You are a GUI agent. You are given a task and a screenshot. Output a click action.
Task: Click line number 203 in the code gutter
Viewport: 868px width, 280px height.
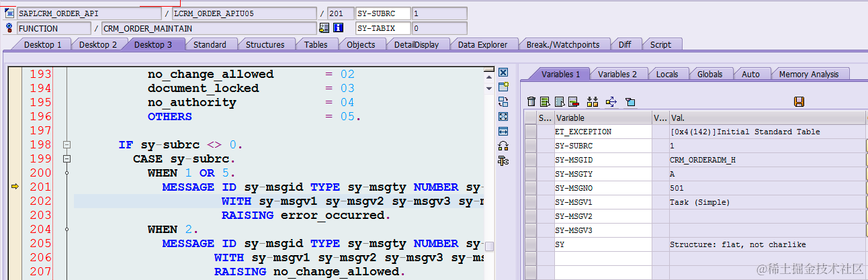(x=40, y=215)
